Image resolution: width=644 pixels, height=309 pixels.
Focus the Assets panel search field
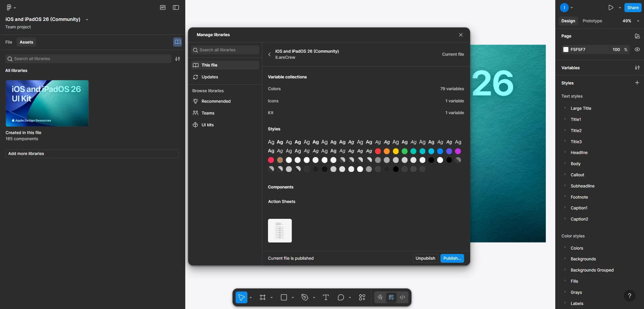click(88, 59)
